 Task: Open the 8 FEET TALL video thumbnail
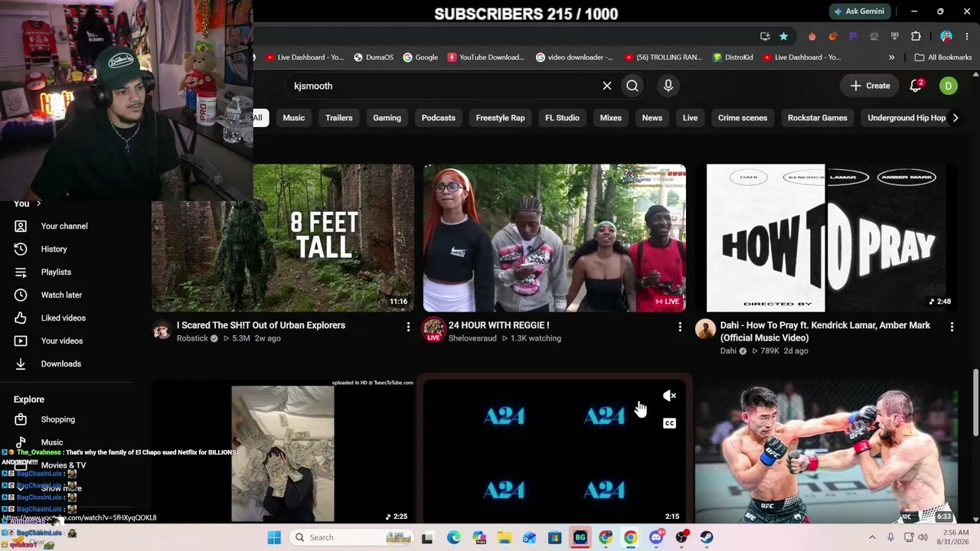(x=283, y=237)
